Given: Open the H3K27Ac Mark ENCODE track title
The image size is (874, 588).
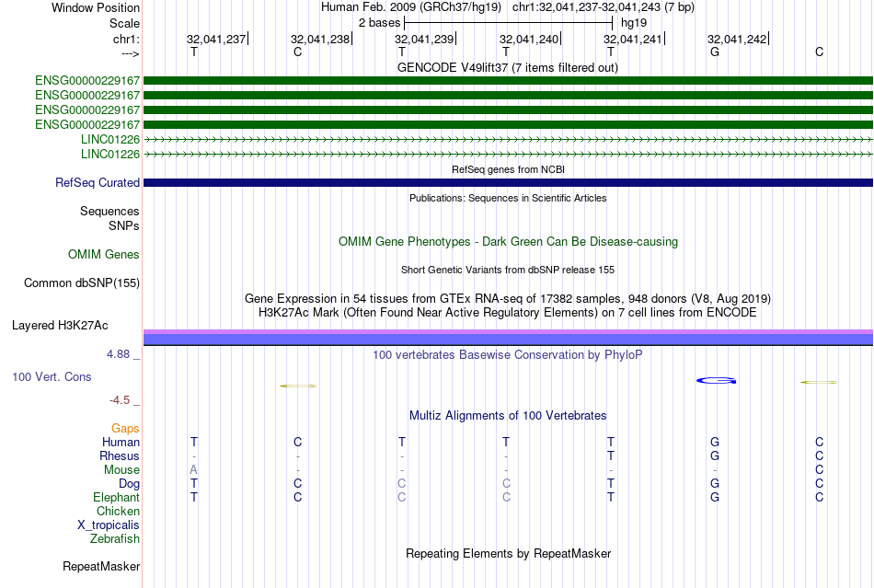Looking at the screenshot, I should click(x=508, y=313).
